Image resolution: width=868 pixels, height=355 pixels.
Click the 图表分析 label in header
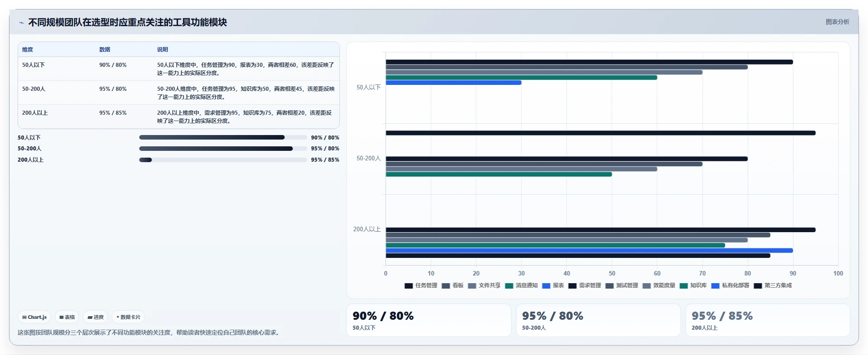[837, 22]
